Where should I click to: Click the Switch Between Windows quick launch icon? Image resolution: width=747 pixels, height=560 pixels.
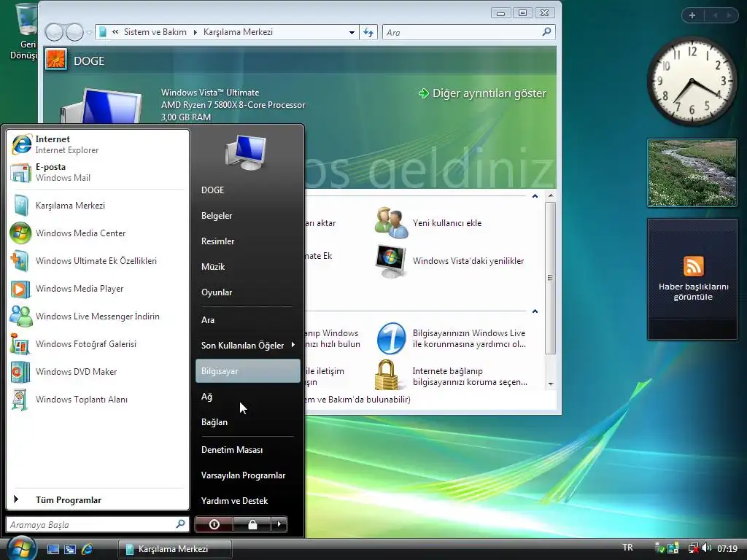point(70,549)
